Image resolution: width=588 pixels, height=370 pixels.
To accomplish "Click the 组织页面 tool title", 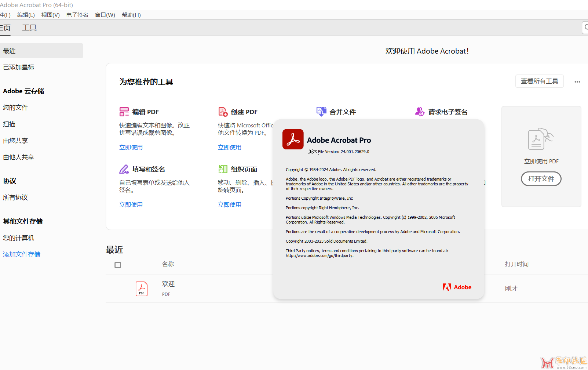I will 244,169.
